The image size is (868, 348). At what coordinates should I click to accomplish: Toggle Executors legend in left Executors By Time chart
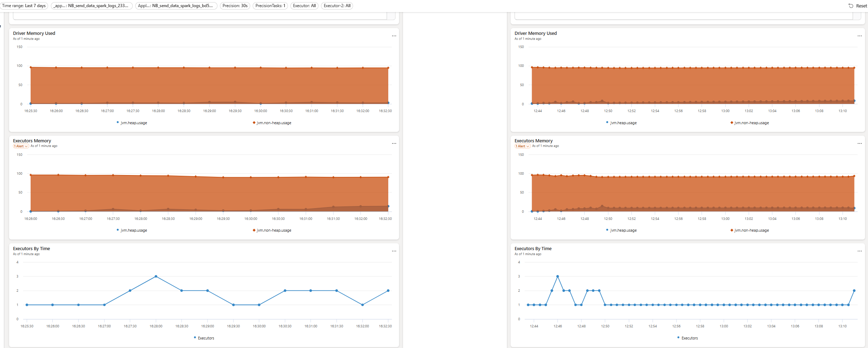click(204, 338)
